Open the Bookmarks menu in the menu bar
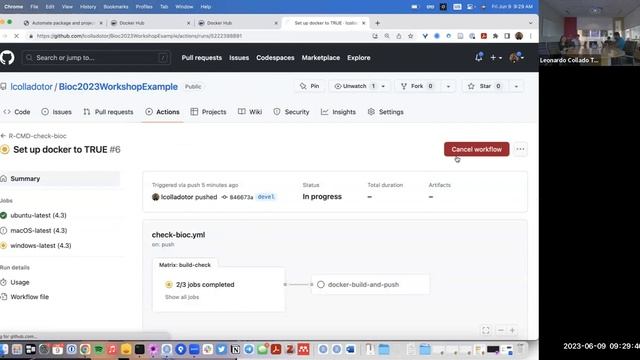This screenshot has width=640, height=360. click(116, 7)
